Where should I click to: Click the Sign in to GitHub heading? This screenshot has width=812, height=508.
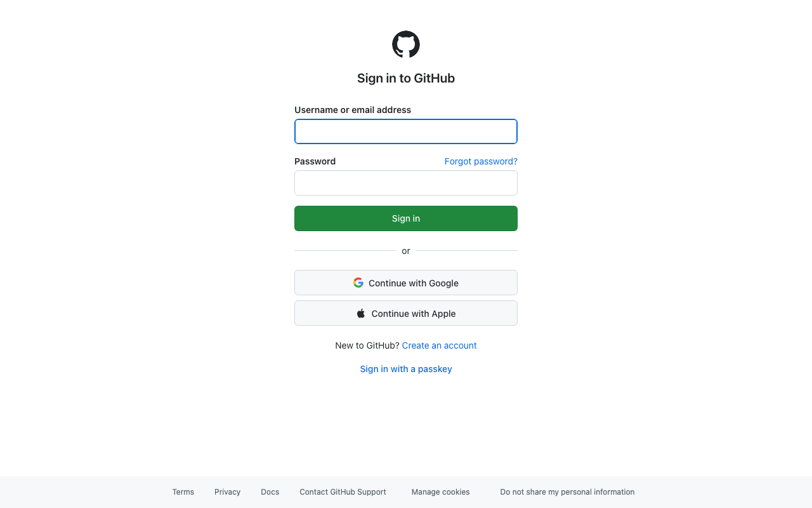406,78
